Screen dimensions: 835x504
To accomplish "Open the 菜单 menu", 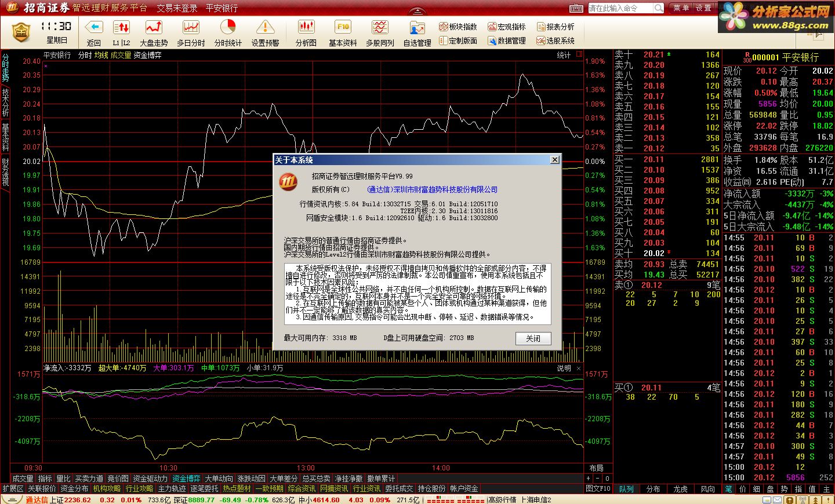I will click(x=681, y=8).
